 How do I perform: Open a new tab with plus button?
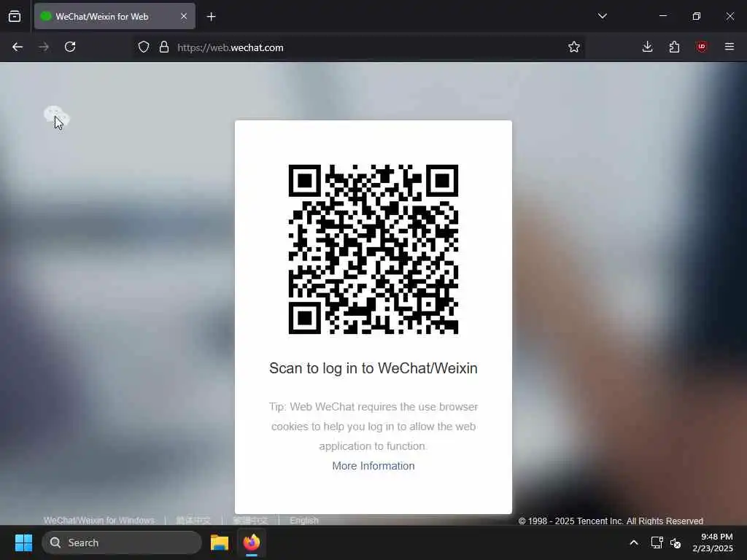[211, 17]
